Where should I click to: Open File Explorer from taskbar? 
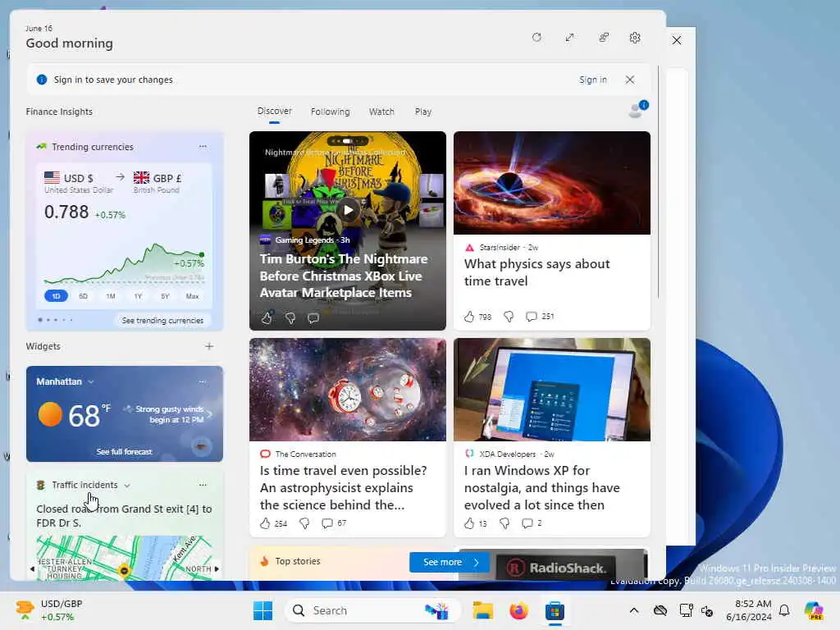482,610
